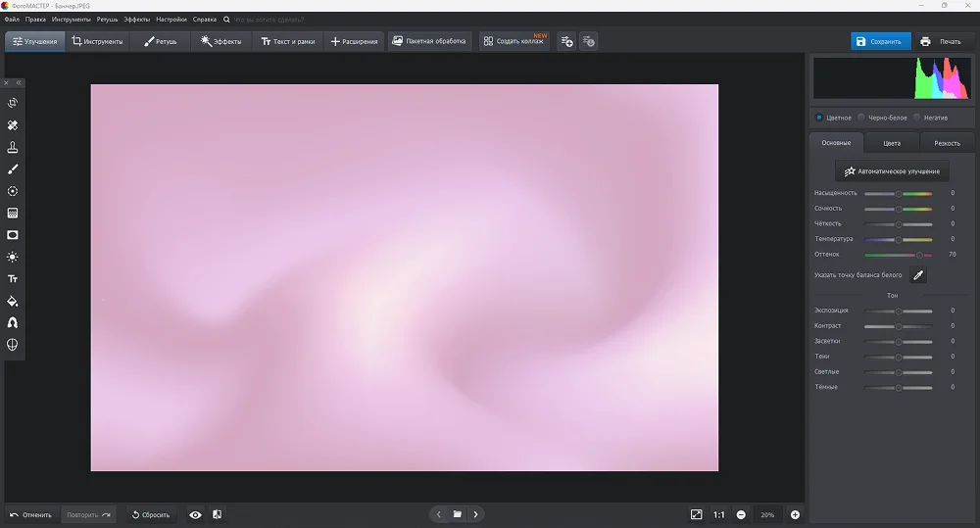Pick the brush tool in left toolbar
980x528 pixels.
tap(13, 169)
